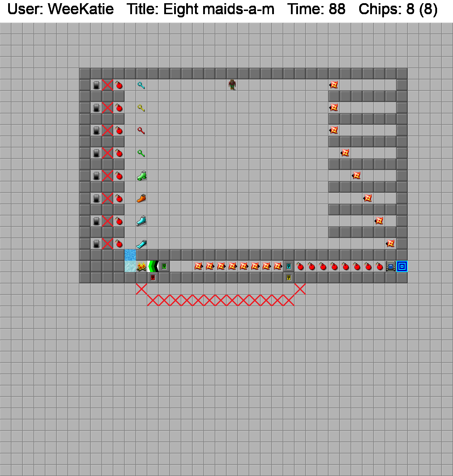Click the Chip player character
Viewport: 453px width, 476px height.
coord(232,85)
